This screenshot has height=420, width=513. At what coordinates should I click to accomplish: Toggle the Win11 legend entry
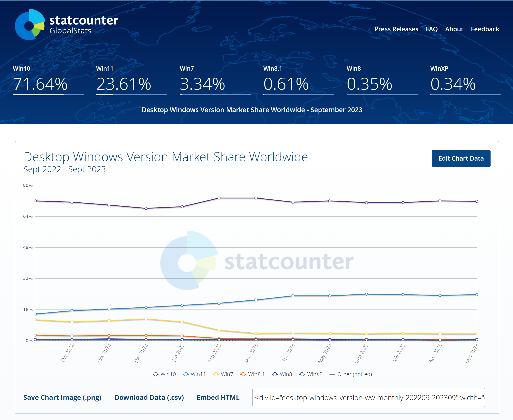coord(194,374)
